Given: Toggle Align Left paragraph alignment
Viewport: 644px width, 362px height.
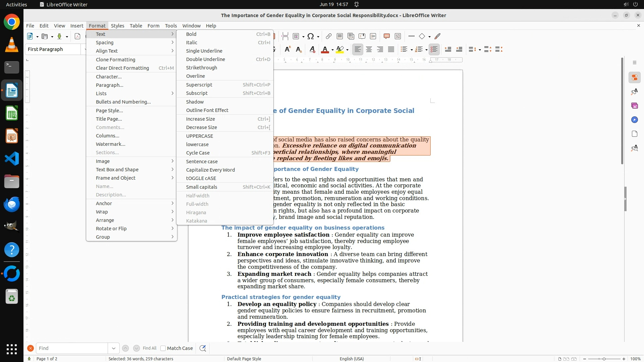Looking at the screenshot, I should 358,50.
